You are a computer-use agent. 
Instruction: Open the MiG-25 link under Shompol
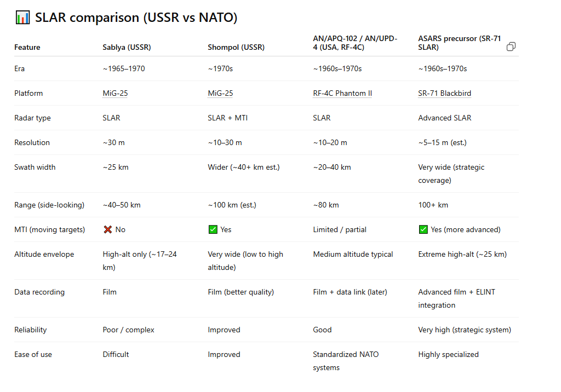pos(220,93)
